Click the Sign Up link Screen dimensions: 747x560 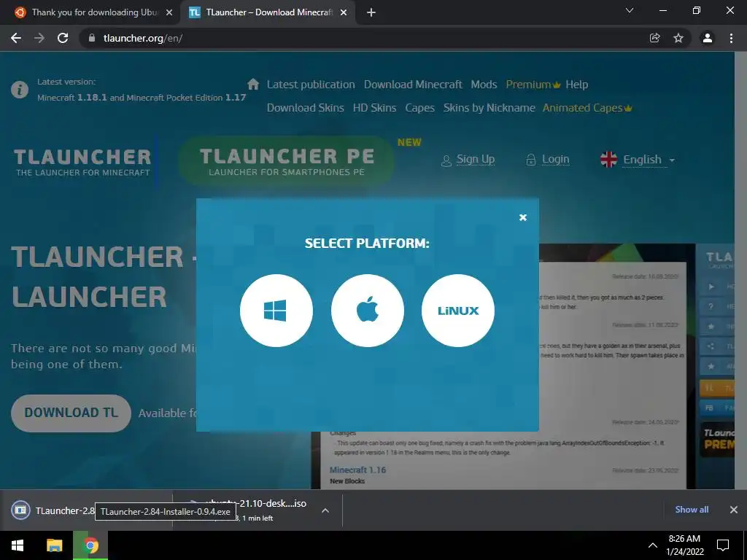[x=468, y=160]
